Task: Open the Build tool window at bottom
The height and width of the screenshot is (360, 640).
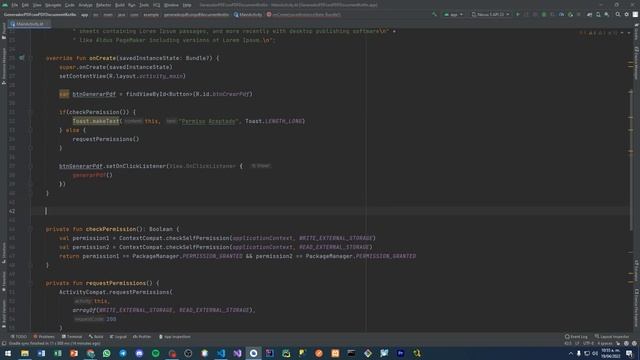Action: pos(96,337)
